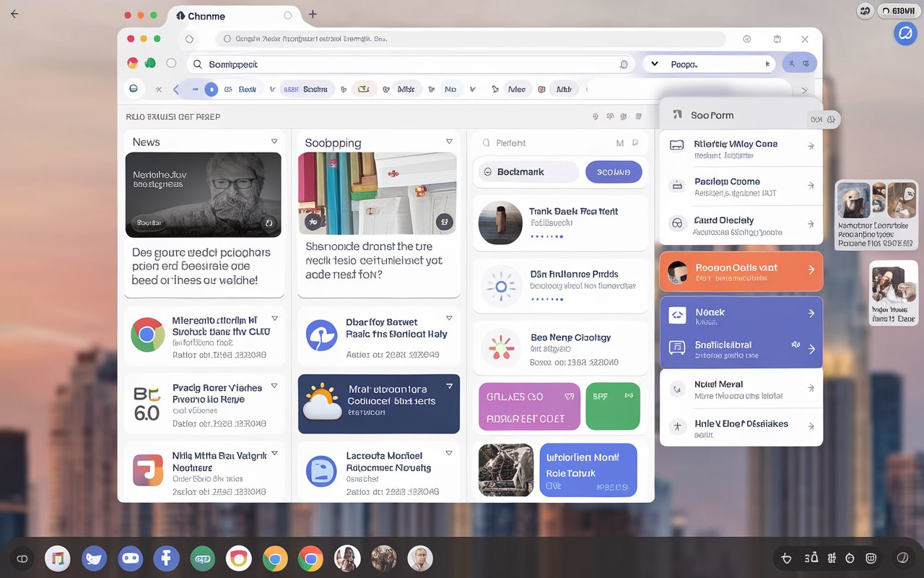This screenshot has height=578, width=924.
Task: Select the Bsoins chip in the toolbar
Action: point(307,90)
